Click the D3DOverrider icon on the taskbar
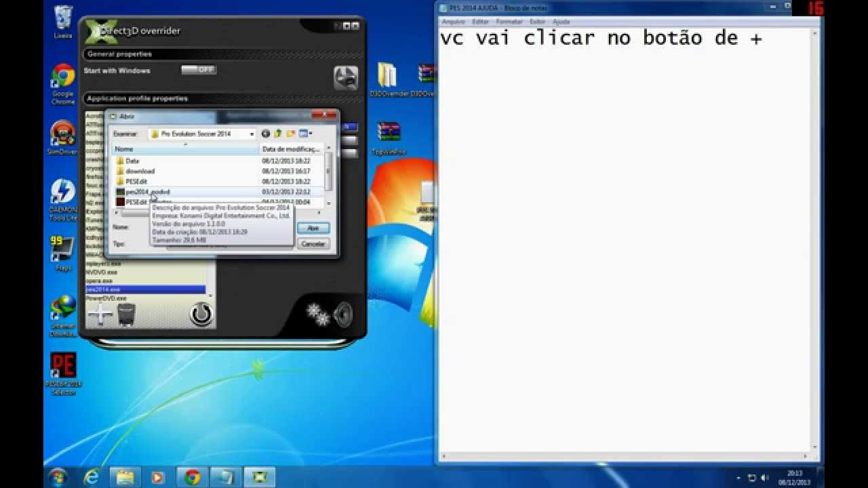Viewport: 868px width, 488px height. [259, 477]
